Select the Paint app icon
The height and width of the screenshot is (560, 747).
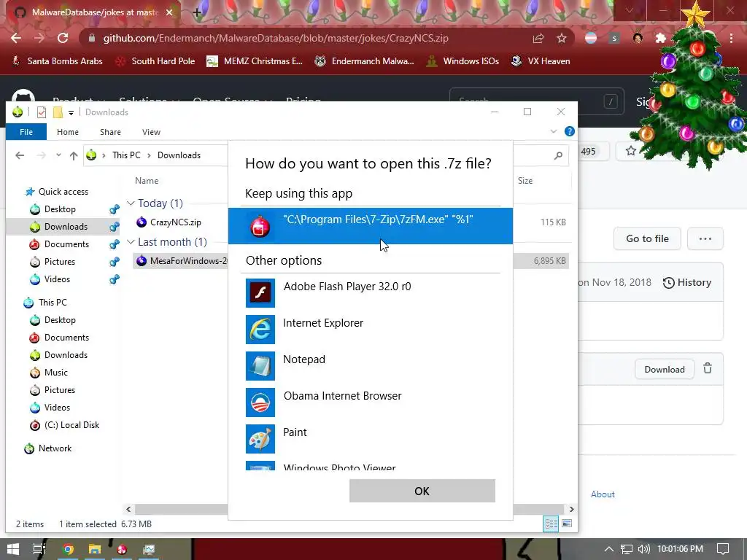coord(260,438)
